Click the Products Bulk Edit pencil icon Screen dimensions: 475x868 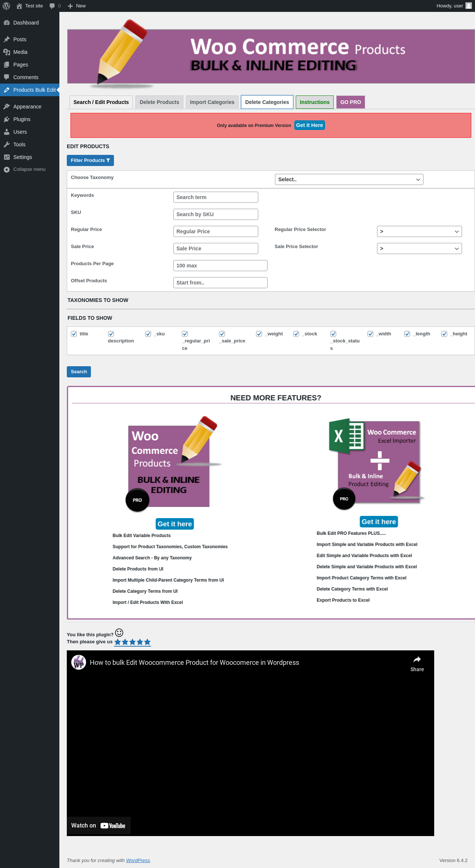pos(7,90)
